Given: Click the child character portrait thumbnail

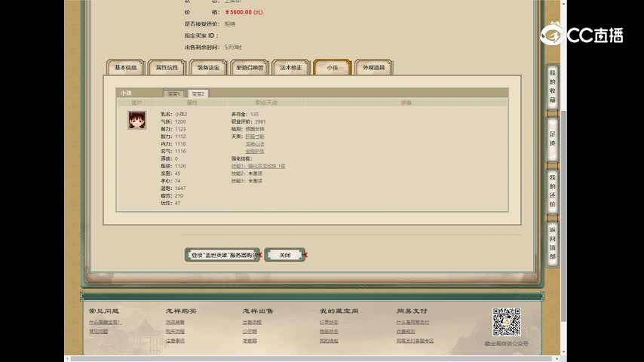Looking at the screenshot, I should (x=136, y=120).
